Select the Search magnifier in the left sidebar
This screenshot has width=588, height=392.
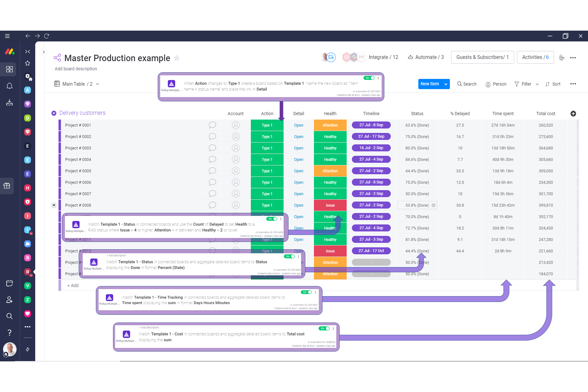[x=9, y=316]
